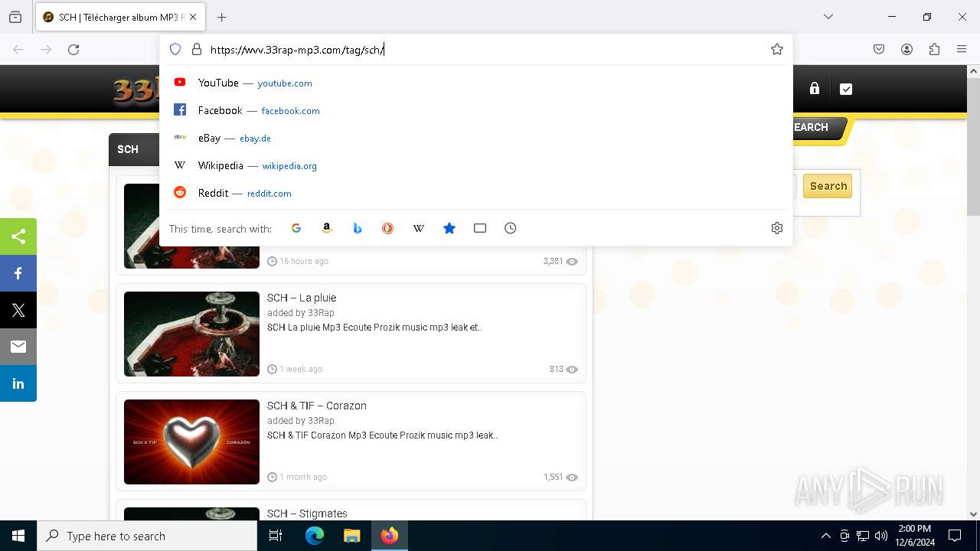Image resolution: width=980 pixels, height=551 pixels.
Task: Click Firefox icon on taskbar
Action: [390, 536]
